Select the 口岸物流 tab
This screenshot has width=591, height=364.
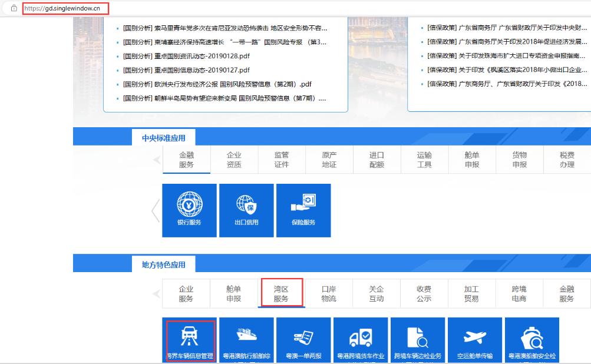tap(329, 293)
